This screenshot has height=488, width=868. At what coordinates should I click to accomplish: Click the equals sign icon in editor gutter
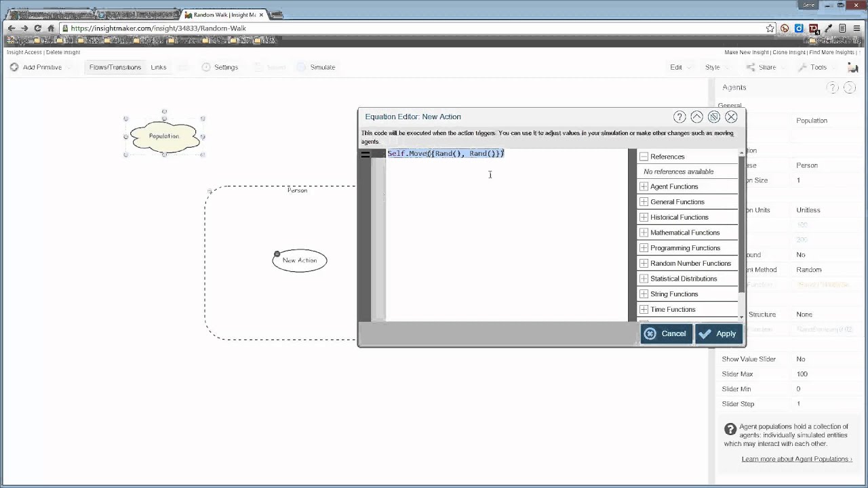point(366,154)
